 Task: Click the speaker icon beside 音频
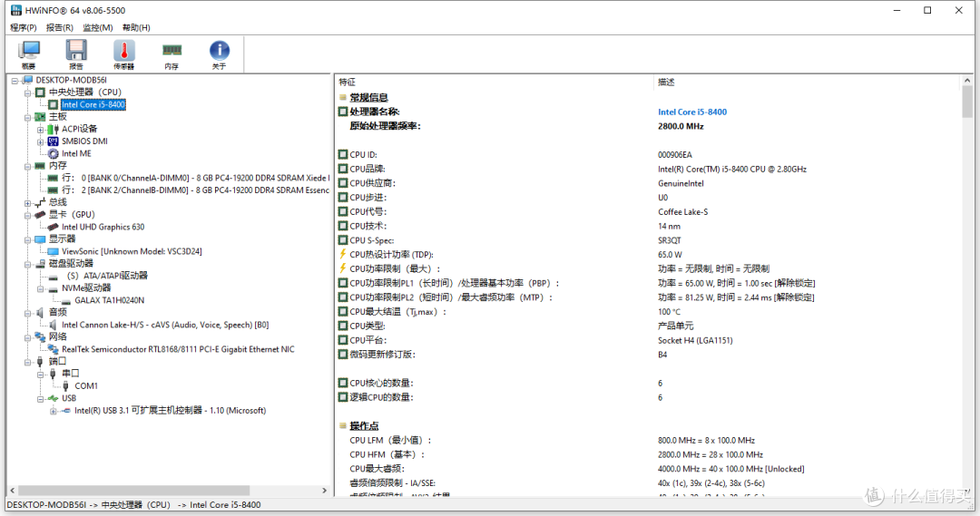(x=40, y=312)
